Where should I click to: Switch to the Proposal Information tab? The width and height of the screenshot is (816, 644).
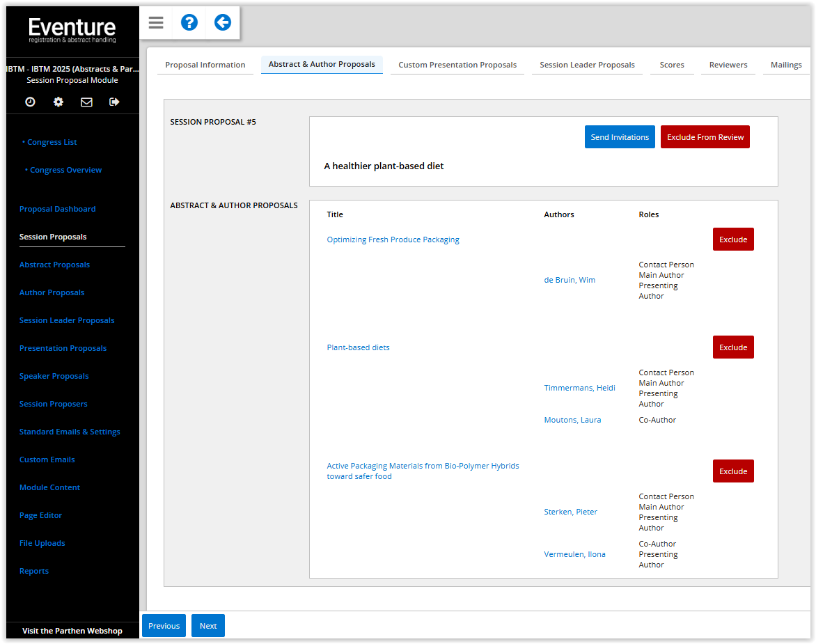pyautogui.click(x=205, y=65)
